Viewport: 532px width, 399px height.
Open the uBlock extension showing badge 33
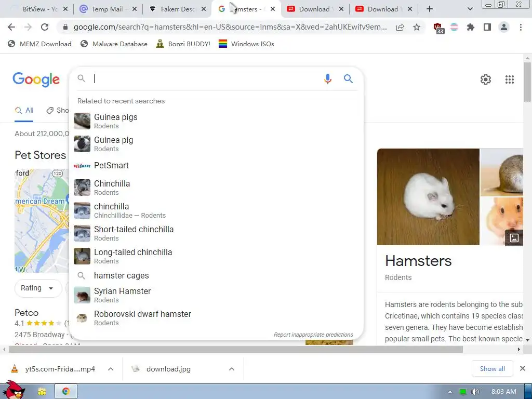pyautogui.click(x=438, y=28)
